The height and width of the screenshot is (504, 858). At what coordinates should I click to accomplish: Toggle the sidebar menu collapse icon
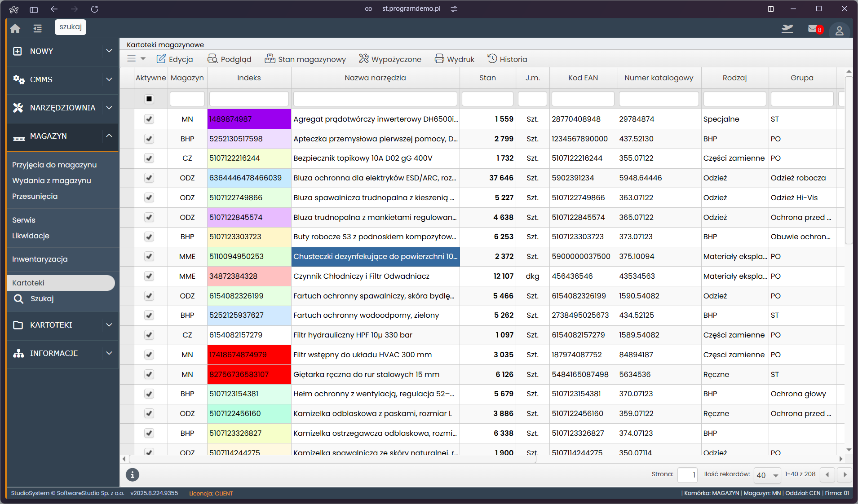pyautogui.click(x=37, y=28)
